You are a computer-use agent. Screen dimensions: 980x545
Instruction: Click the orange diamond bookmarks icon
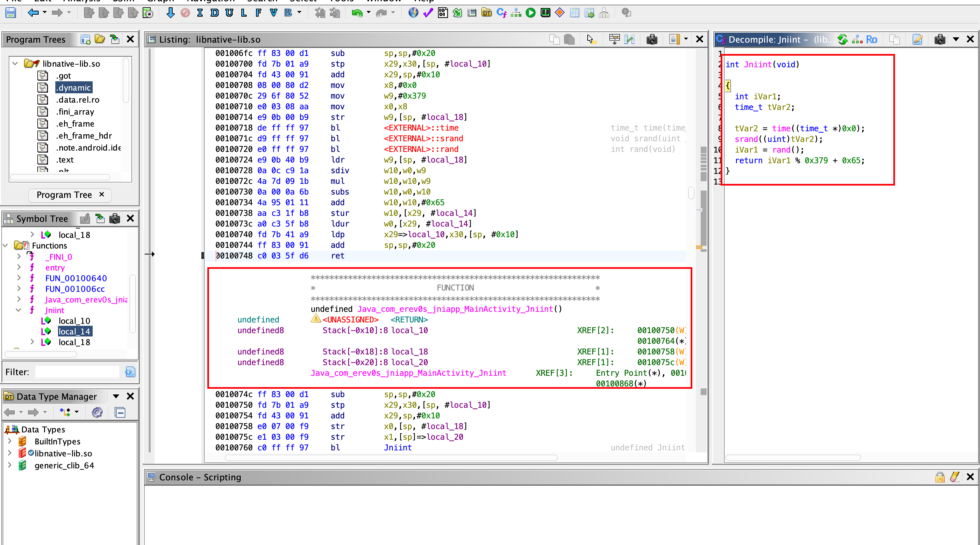[x=560, y=13]
